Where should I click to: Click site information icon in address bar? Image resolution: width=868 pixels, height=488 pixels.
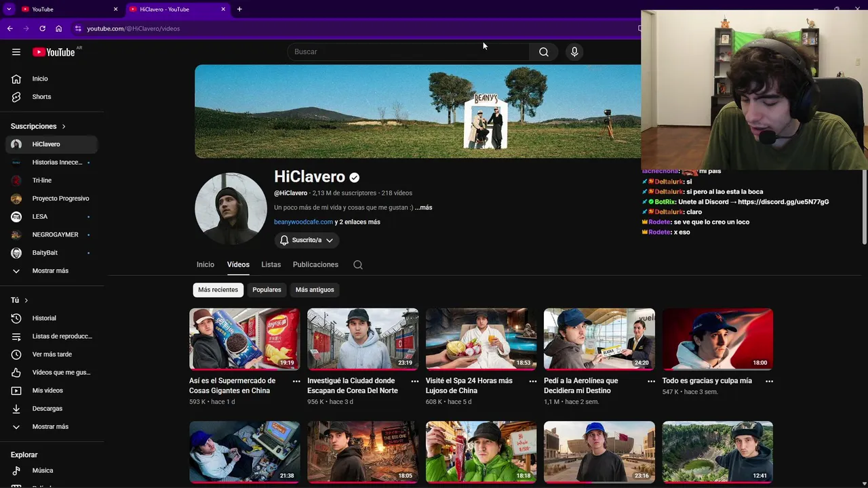(78, 28)
